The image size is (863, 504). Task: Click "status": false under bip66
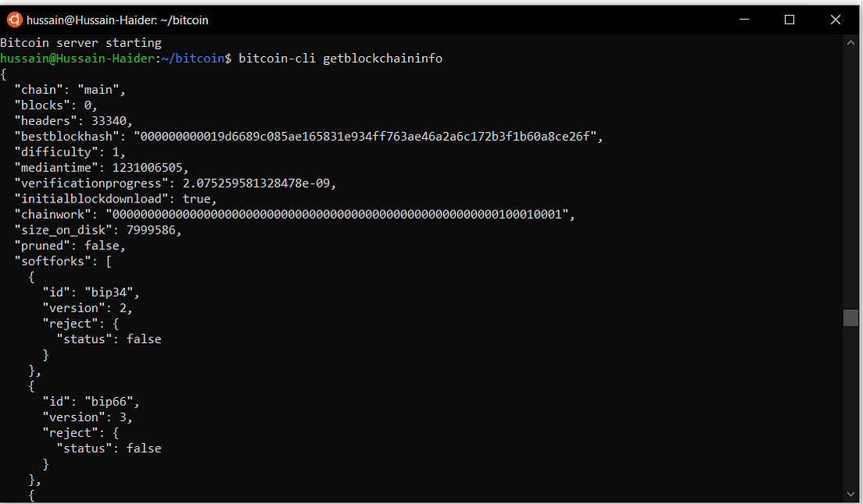pos(109,449)
